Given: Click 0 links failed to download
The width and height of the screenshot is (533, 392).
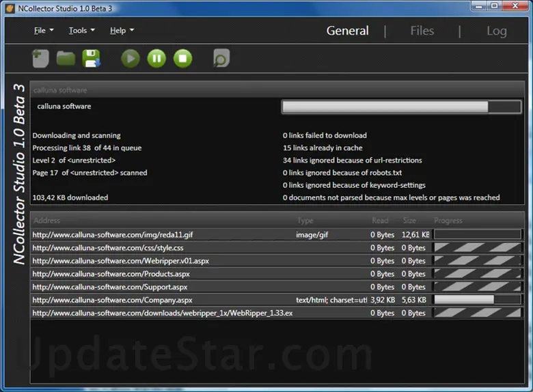Looking at the screenshot, I should pyautogui.click(x=325, y=135).
